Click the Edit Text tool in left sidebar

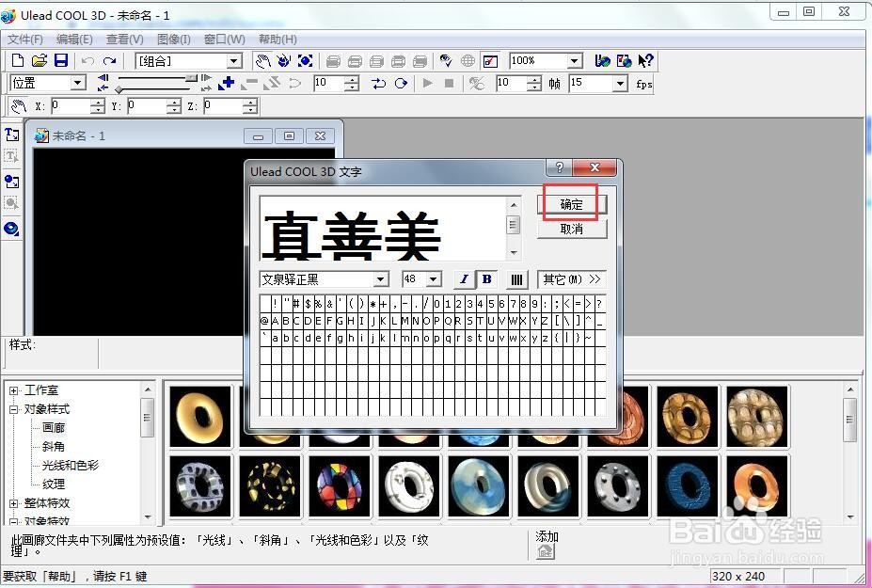[x=11, y=157]
